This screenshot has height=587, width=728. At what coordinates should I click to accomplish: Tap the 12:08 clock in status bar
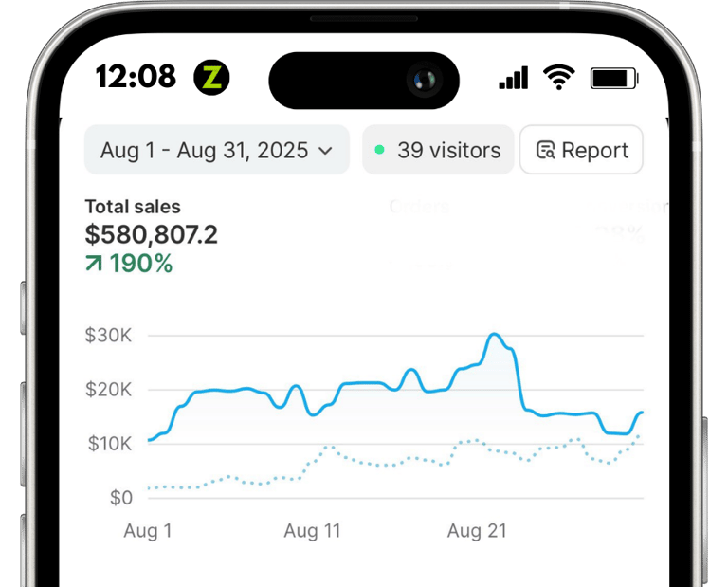tap(136, 76)
